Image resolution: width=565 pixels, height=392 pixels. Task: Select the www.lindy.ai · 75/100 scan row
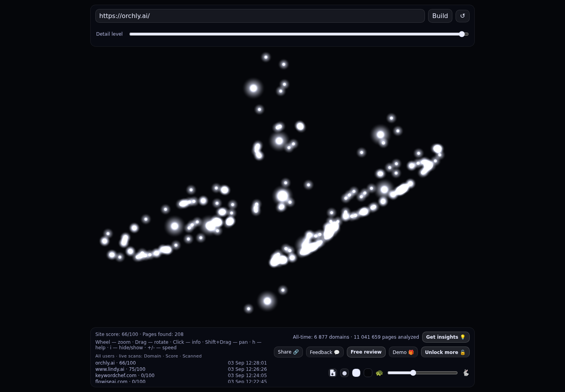[x=181, y=369]
